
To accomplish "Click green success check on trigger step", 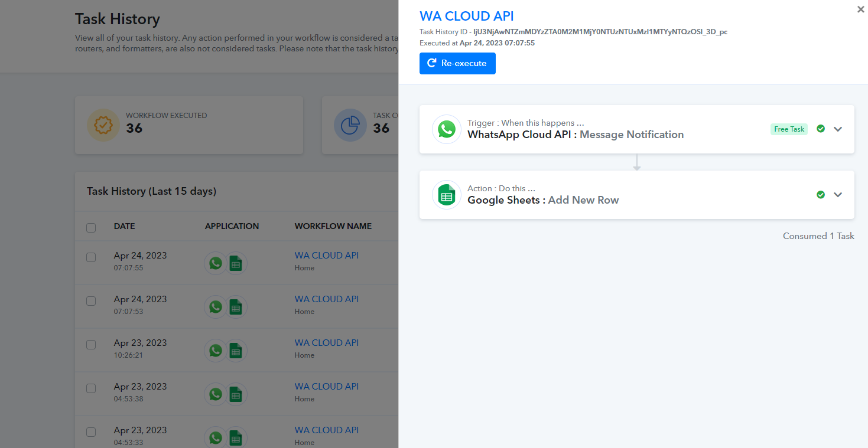I will tap(821, 129).
